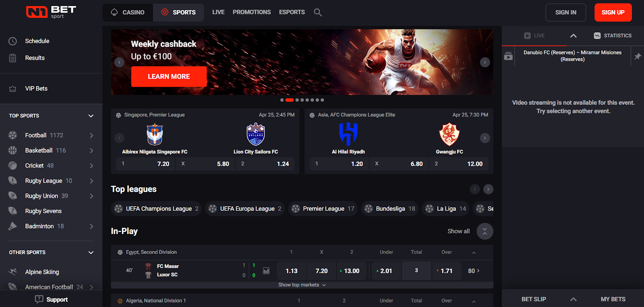Select the second banner carousel indicator dot

[x=289, y=100]
